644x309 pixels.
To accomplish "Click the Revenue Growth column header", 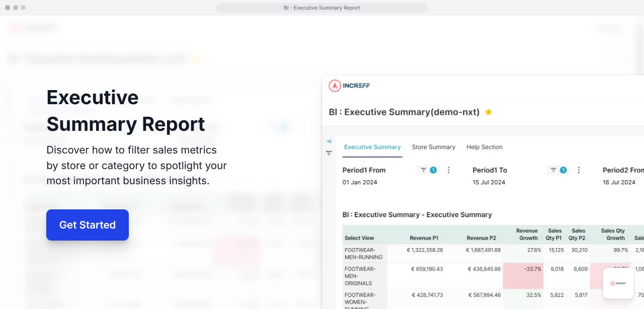I will point(527,235).
